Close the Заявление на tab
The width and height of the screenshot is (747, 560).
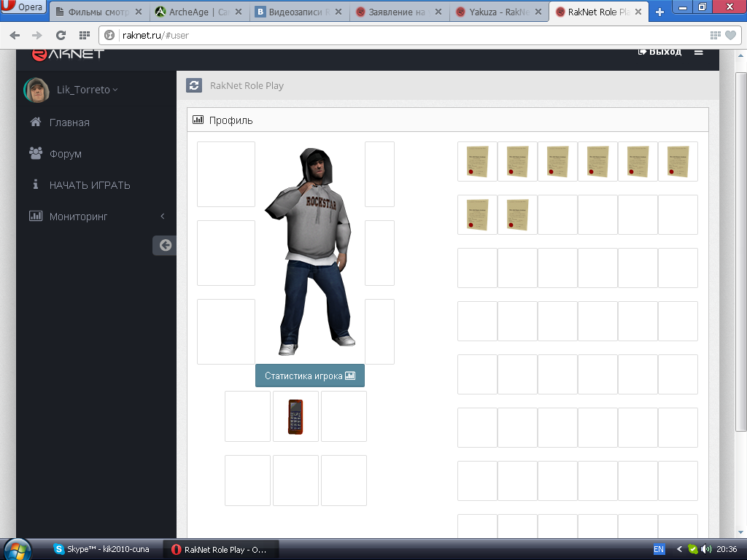pos(438,12)
